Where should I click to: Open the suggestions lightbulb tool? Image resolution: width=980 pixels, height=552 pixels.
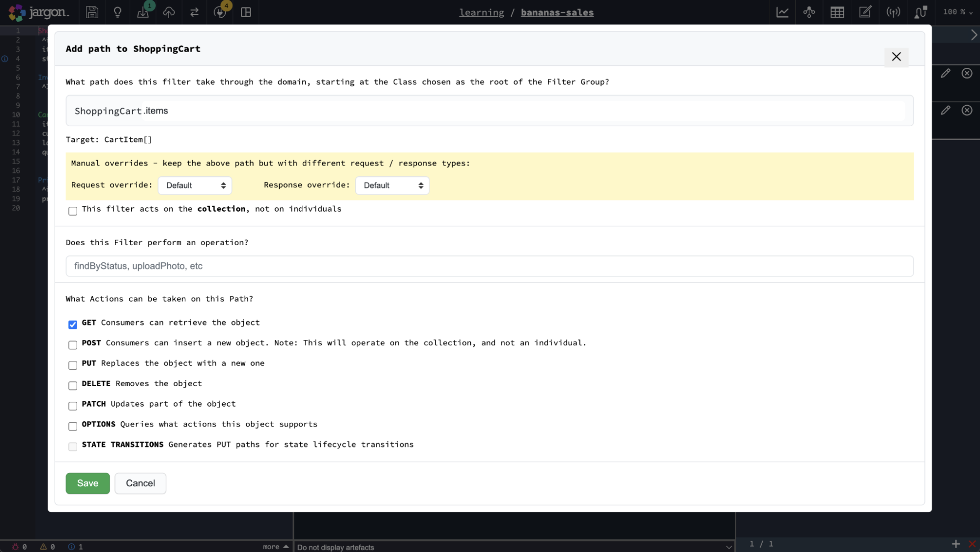117,12
